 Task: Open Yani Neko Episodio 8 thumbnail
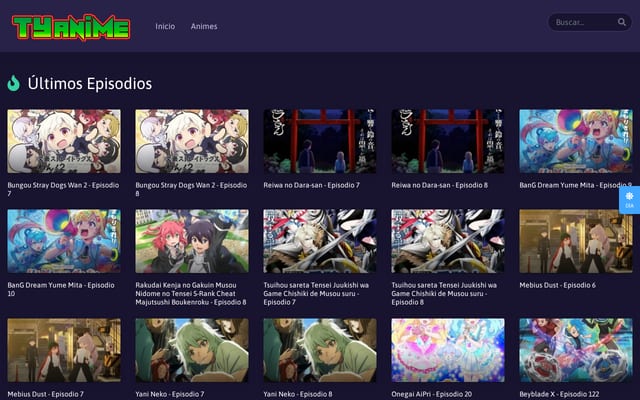pos(320,350)
